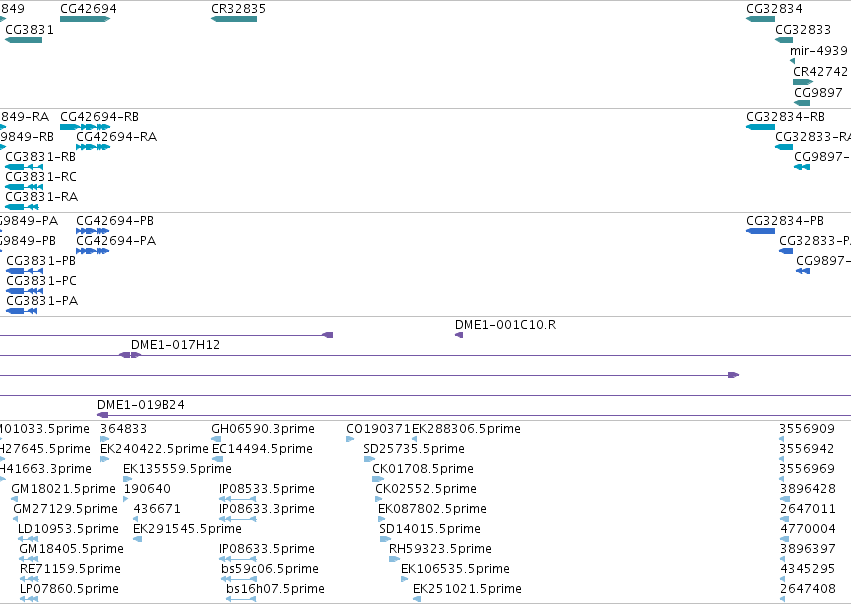Click the CR32835 gene feature bar
851x604 pixels.
[234, 19]
